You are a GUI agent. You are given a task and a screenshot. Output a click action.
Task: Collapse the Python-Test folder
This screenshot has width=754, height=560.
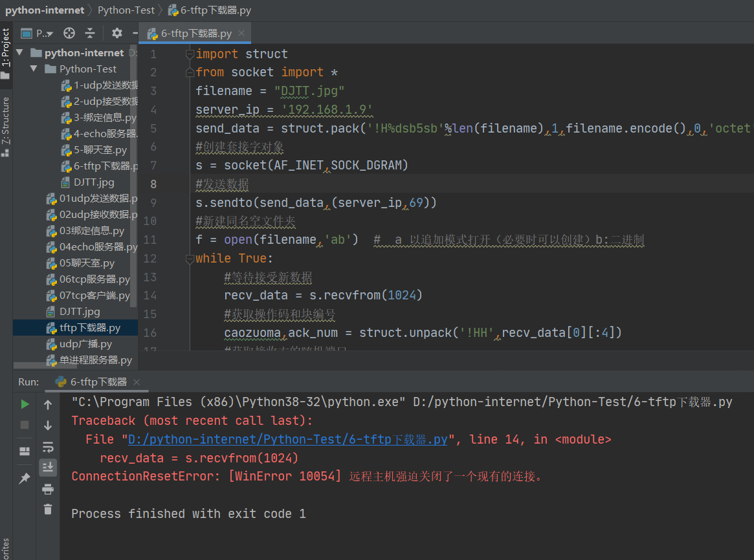34,69
